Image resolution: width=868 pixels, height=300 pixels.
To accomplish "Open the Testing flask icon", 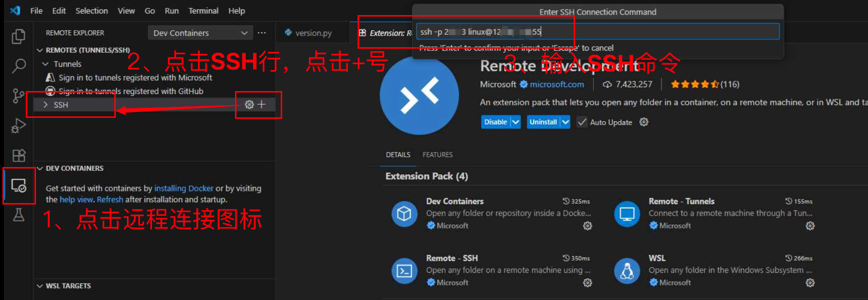I will (x=18, y=215).
